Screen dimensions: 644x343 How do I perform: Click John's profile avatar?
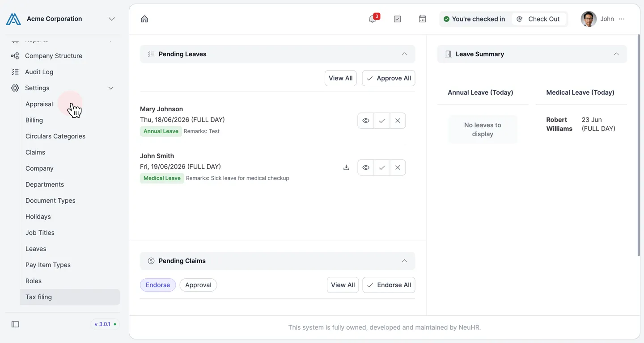pos(589,19)
